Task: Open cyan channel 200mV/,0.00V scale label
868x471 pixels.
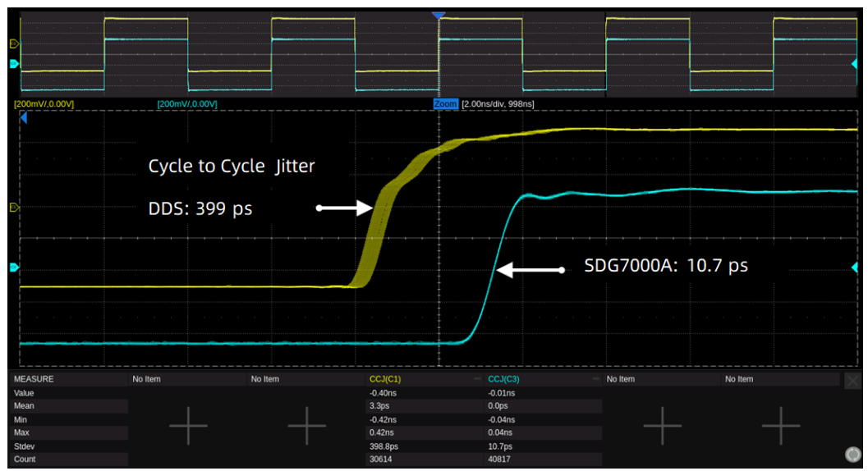Action: click(x=186, y=104)
